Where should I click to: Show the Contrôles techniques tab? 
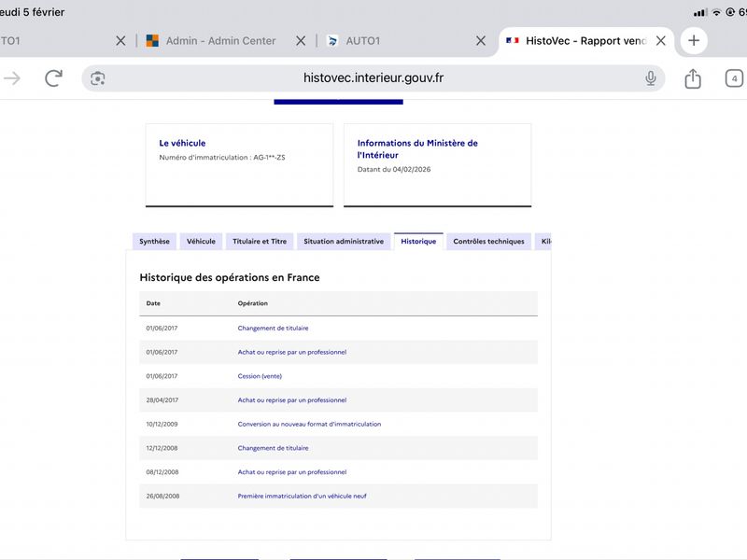(x=488, y=242)
